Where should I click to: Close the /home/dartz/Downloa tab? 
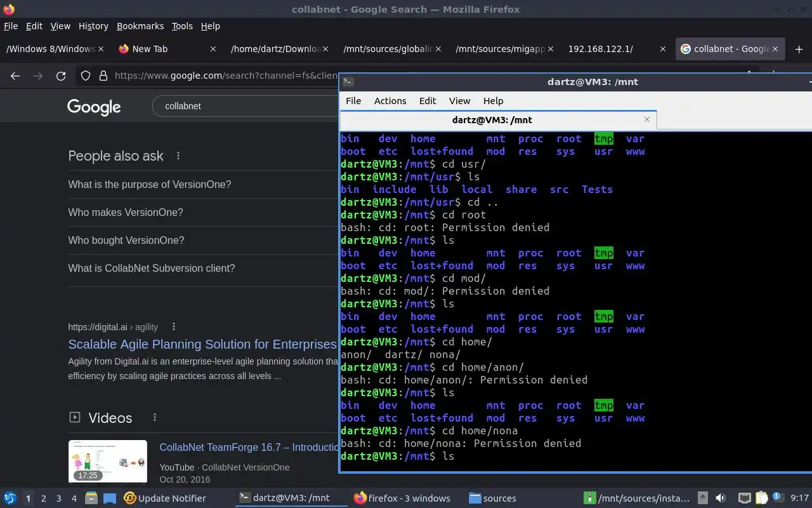click(325, 49)
